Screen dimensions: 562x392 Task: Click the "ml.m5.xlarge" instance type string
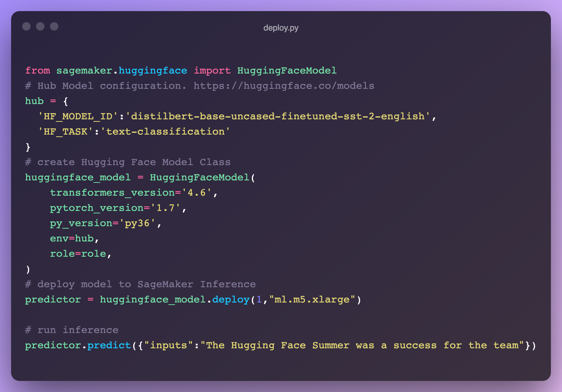(x=312, y=299)
